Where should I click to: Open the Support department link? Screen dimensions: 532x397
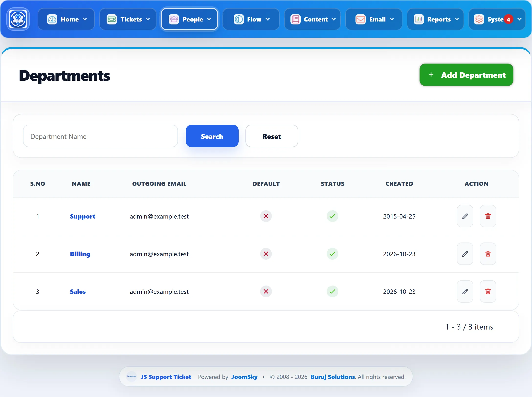pyautogui.click(x=82, y=216)
